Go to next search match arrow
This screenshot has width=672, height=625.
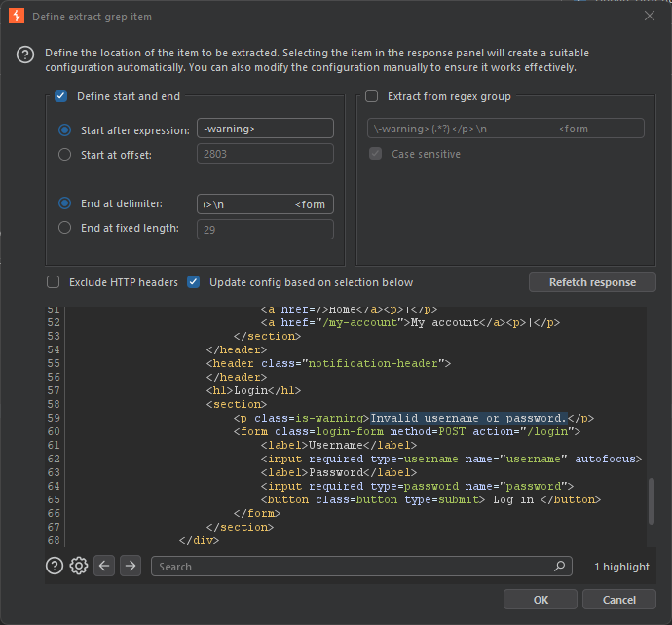click(x=131, y=566)
